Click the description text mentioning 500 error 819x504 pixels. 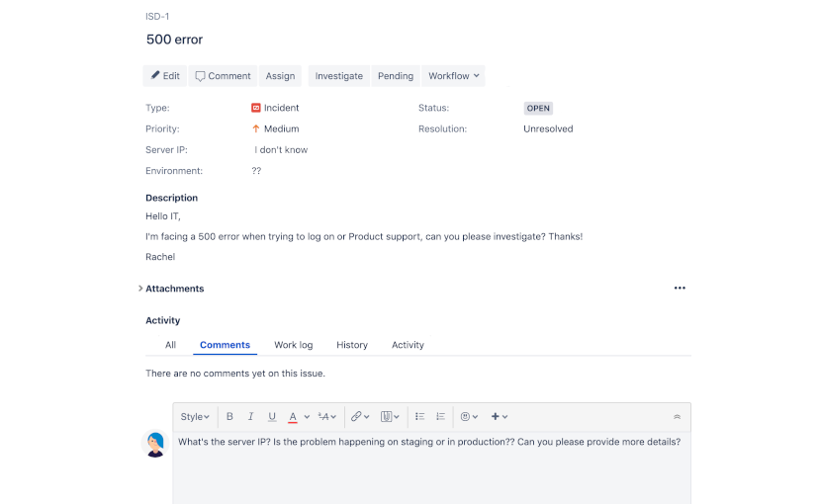[x=364, y=236]
